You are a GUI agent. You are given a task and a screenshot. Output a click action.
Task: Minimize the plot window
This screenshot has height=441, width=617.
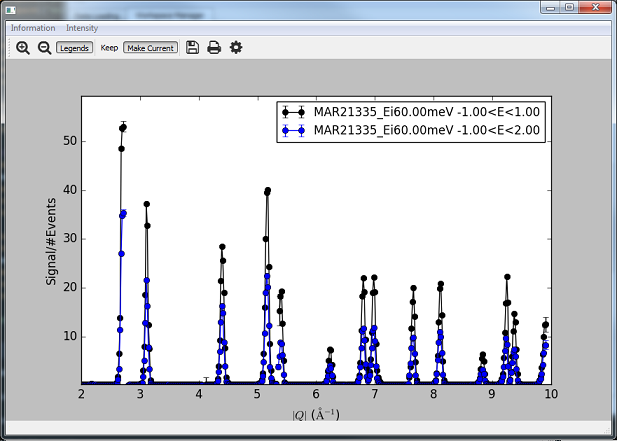548,7
